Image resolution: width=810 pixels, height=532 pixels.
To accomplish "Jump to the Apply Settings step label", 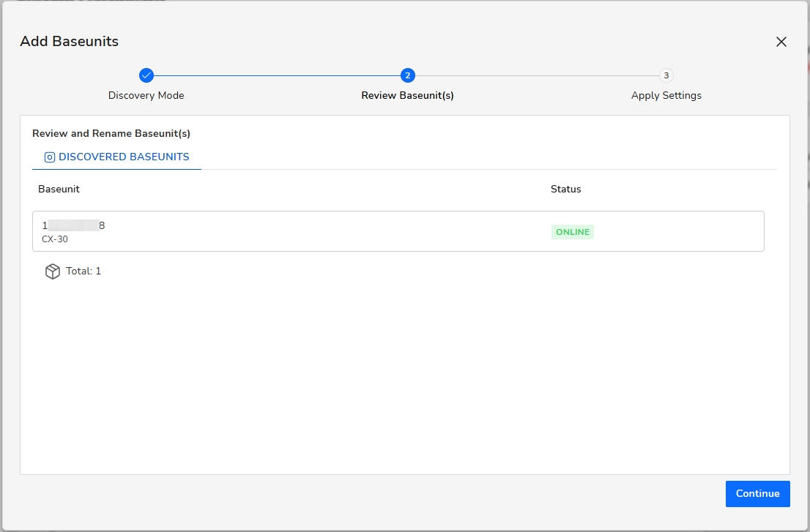I will (666, 95).
